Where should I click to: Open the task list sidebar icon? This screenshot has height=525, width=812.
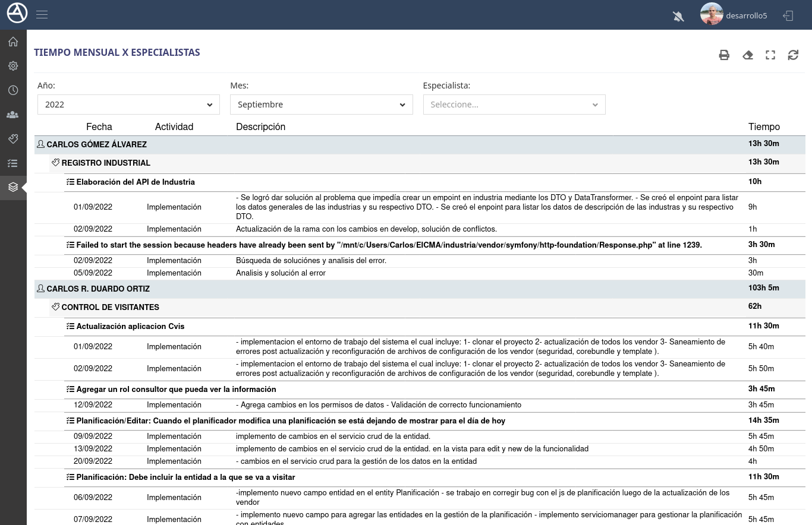click(13, 163)
